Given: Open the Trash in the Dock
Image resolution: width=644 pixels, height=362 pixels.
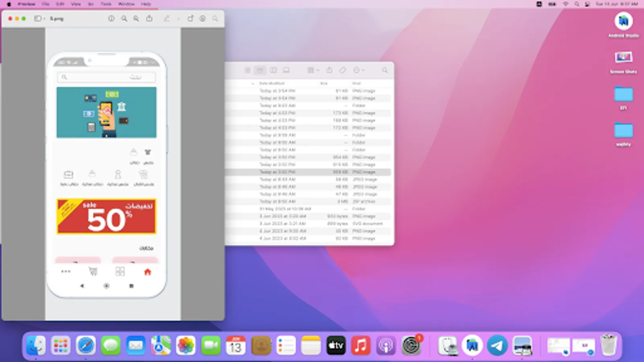Looking at the screenshot, I should (609, 346).
